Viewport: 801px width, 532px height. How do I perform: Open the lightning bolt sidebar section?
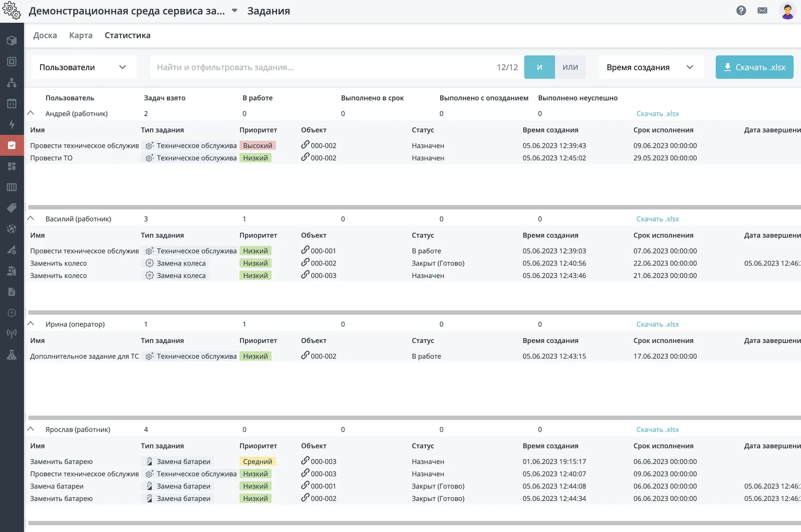[x=12, y=124]
